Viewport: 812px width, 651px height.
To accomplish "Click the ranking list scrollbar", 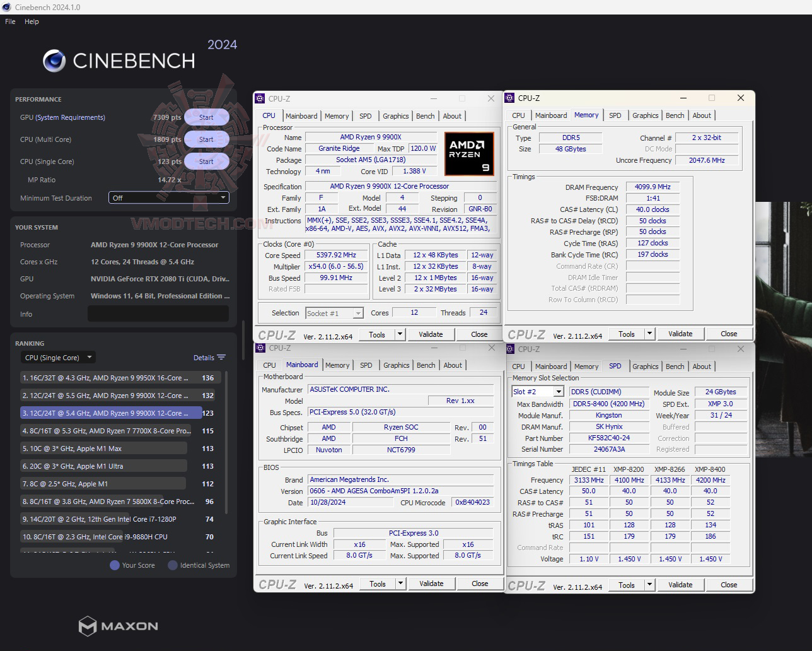I will click(x=226, y=442).
